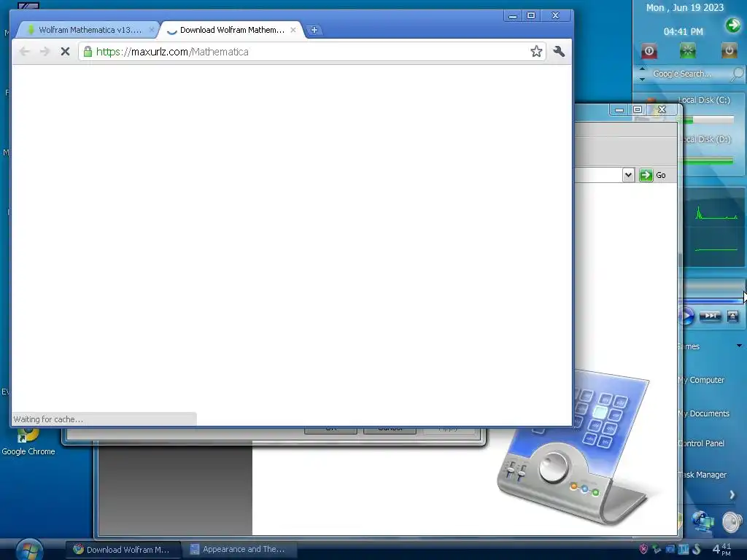Screen dimensions: 747x560
Task: Open address dropdown in Appearance window
Action: 628,175
